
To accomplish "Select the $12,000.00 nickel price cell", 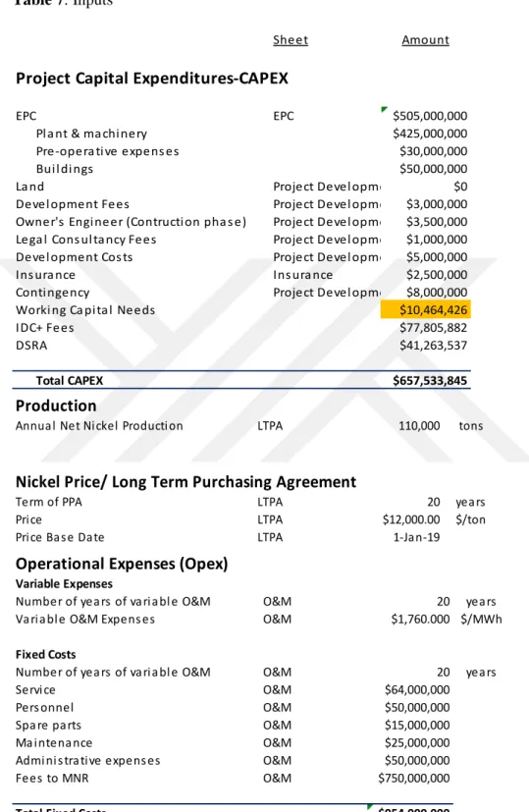I will (411, 519).
